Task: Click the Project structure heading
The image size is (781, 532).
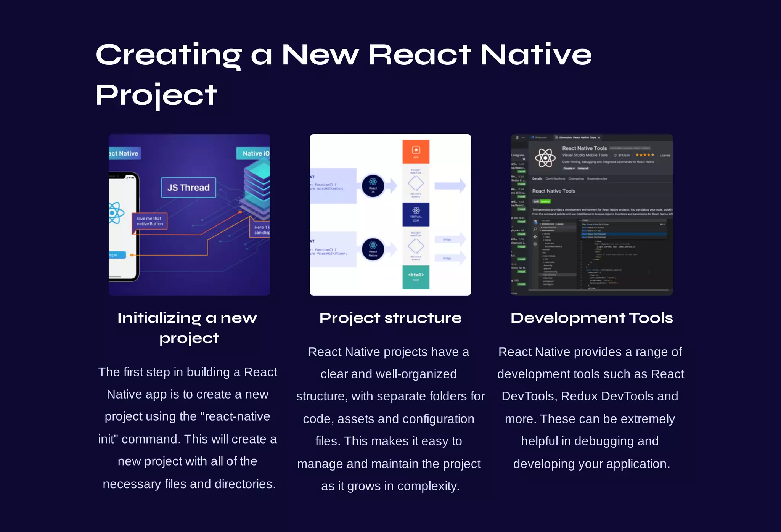Action: [x=390, y=318]
